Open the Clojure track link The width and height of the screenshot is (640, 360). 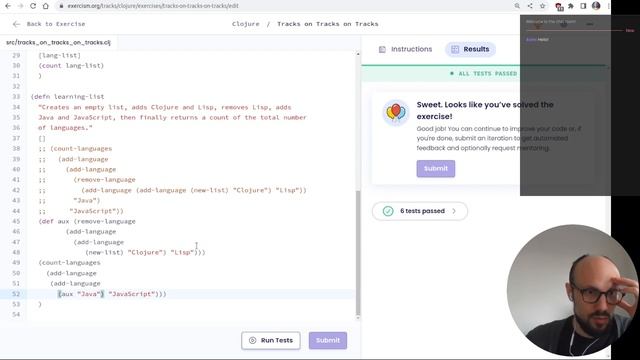coord(246,24)
